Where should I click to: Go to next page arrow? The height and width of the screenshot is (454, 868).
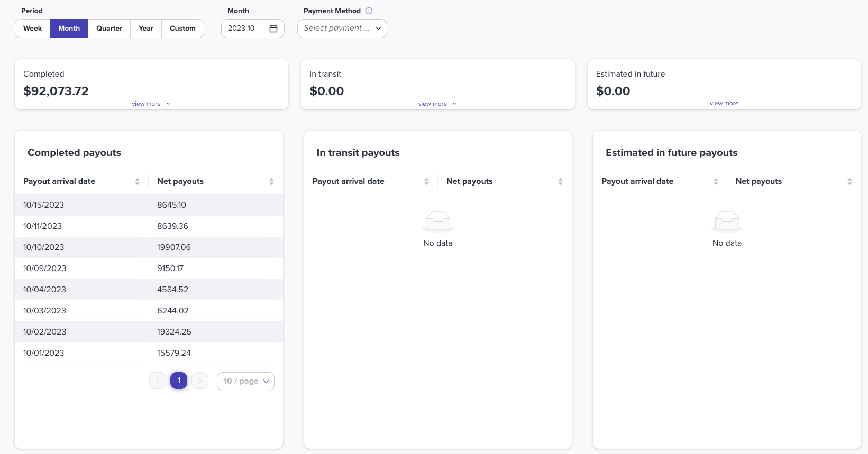[x=200, y=381]
